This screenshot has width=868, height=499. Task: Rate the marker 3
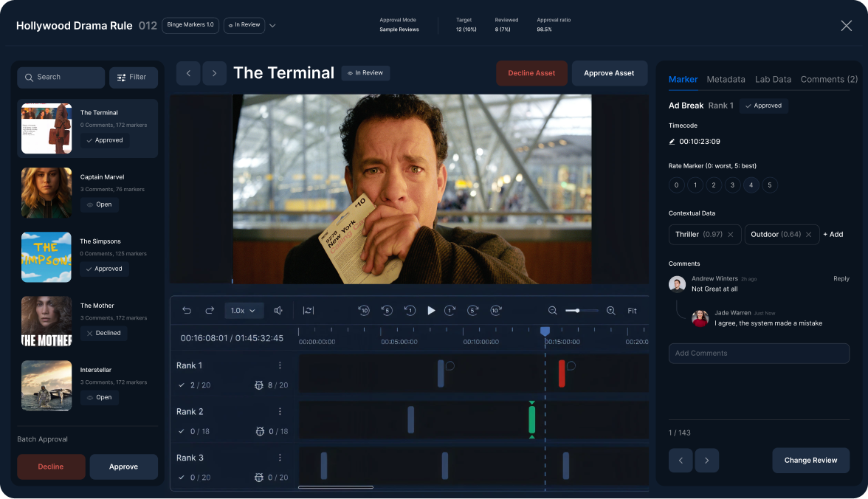click(732, 185)
